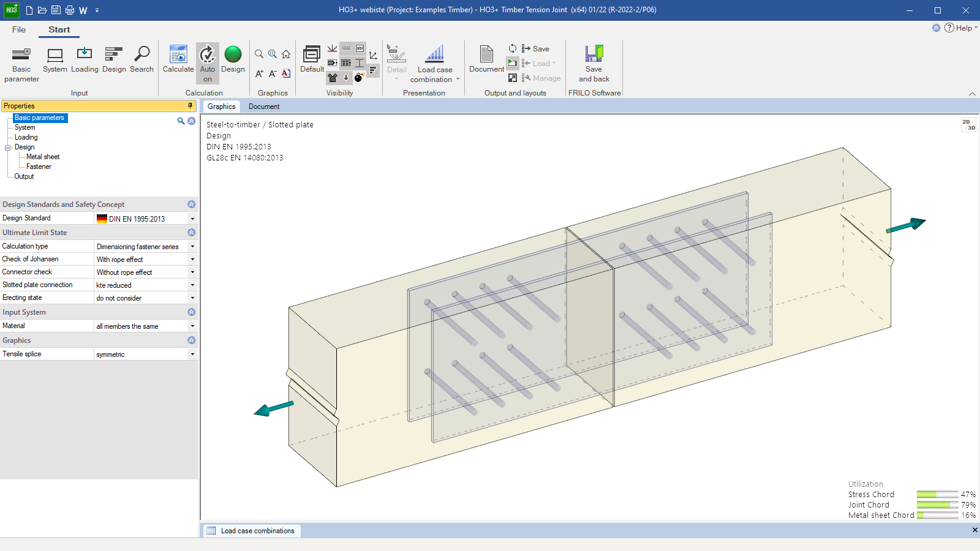This screenshot has width=980, height=551.
Task: Click the floppy disk Save icon in title bar
Action: (56, 10)
